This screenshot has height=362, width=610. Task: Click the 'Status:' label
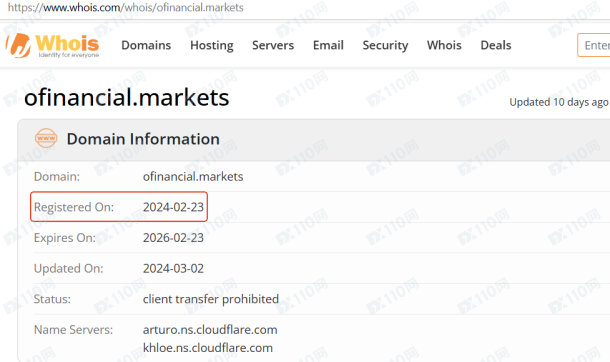[52, 299]
